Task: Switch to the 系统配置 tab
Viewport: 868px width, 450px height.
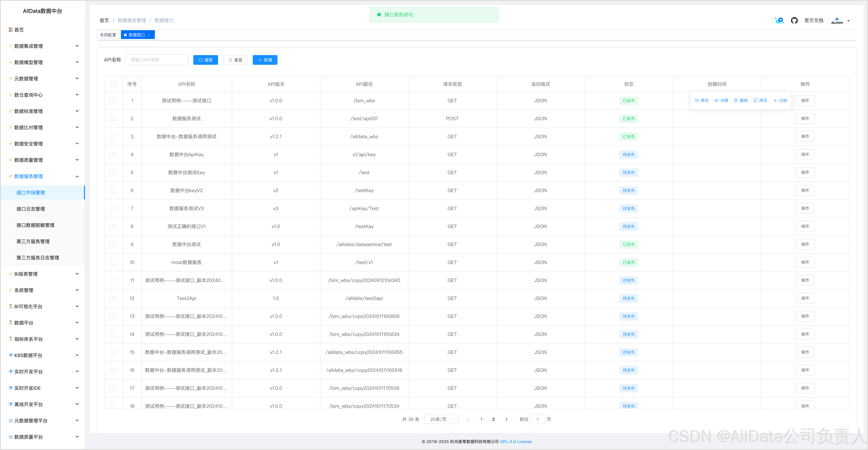Action: 108,35
